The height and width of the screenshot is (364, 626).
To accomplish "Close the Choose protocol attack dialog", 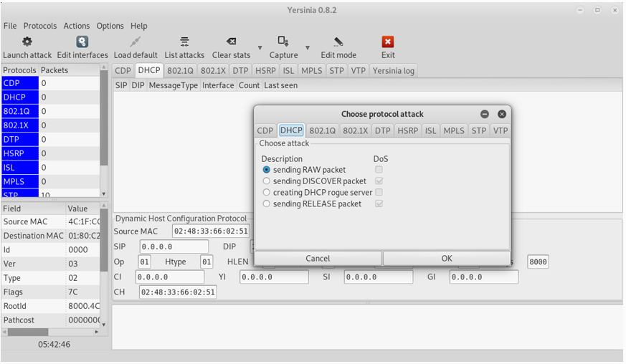I will [502, 114].
